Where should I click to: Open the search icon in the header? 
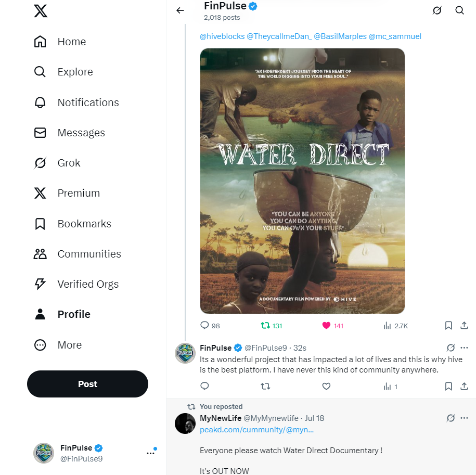point(459,10)
